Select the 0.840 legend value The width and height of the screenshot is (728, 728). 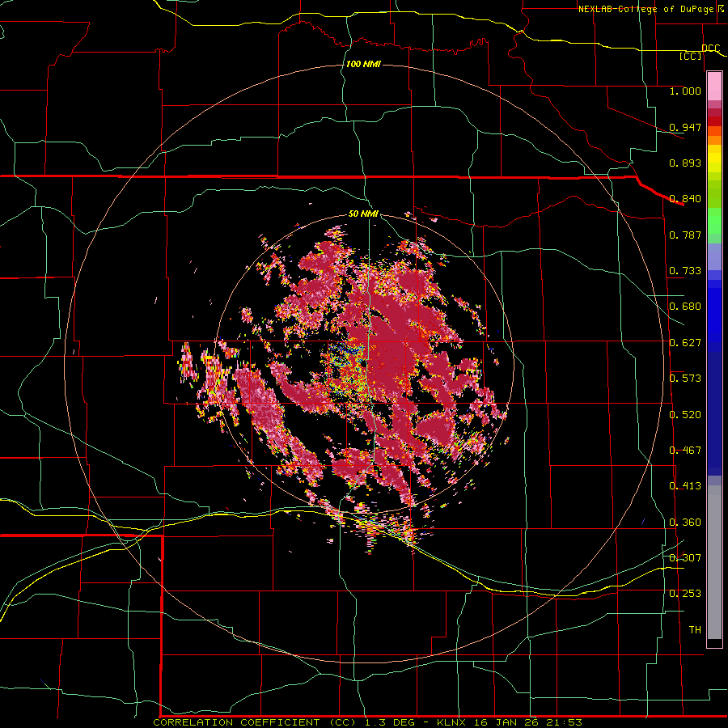tap(685, 199)
